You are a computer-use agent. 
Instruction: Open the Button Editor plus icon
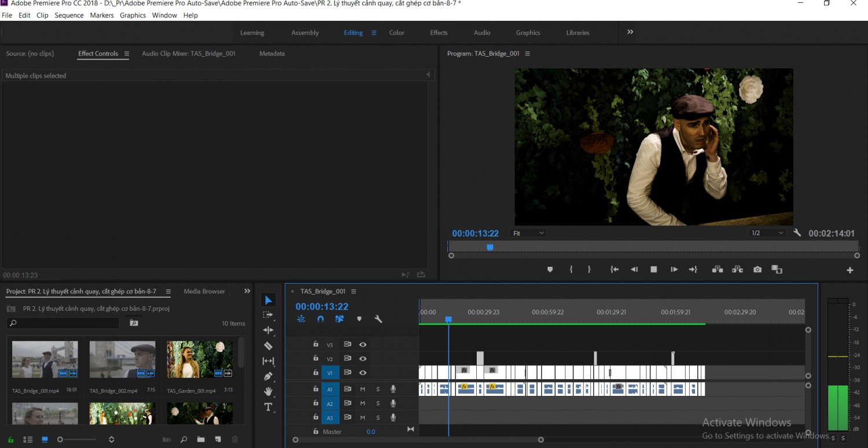point(850,270)
